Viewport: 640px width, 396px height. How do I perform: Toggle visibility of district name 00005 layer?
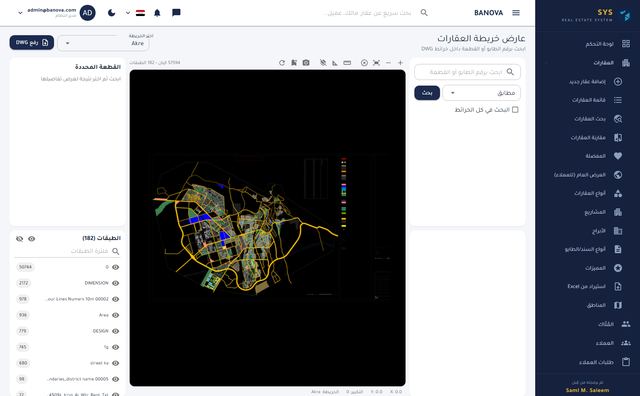pos(116,379)
